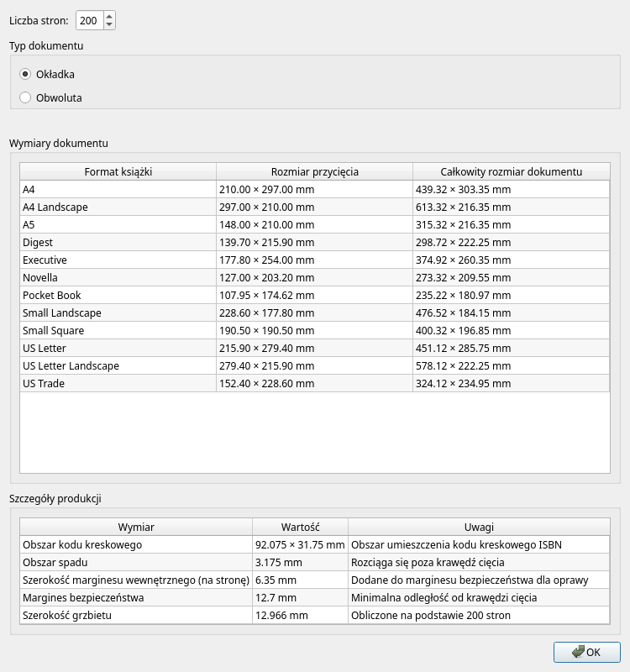This screenshot has width=630, height=672.
Task: Decrease page count with down arrow
Action: pos(108,24)
